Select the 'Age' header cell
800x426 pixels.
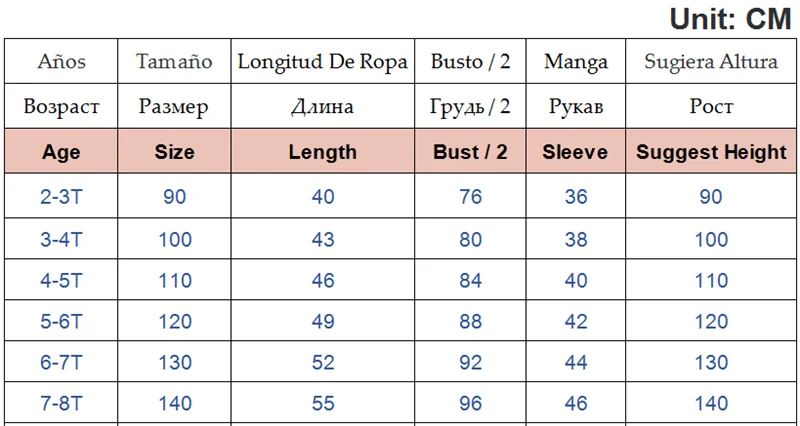point(61,152)
